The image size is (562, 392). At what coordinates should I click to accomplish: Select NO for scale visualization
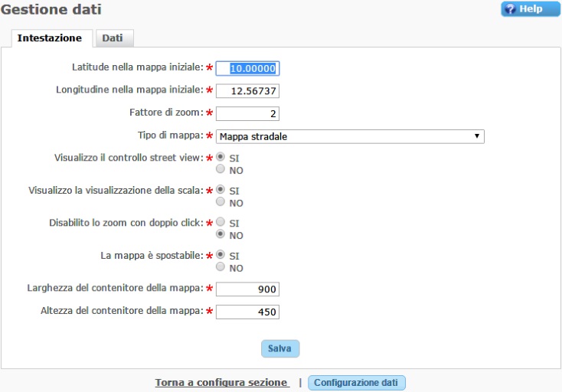(221, 202)
